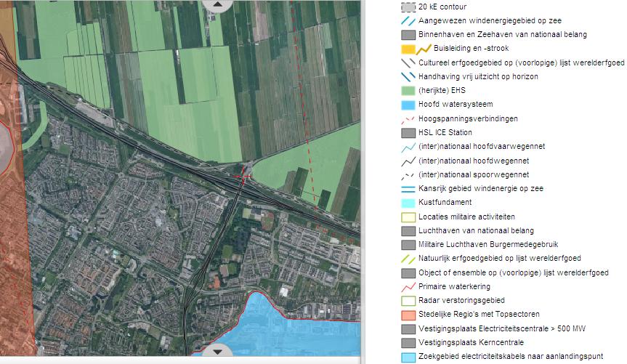Click the 20 kE contour legend entry
Viewport: 627px width, 364px height.
tap(434, 7)
